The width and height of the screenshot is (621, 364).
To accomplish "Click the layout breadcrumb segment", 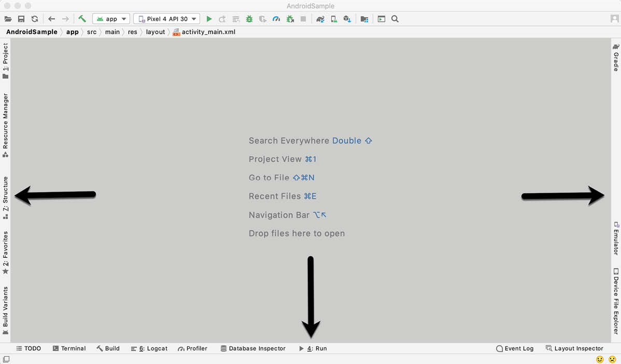I will 156,32.
